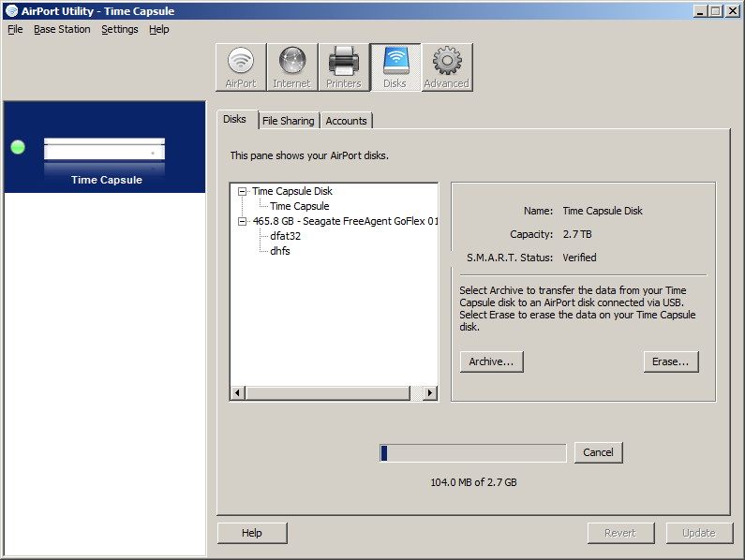Click the Name value "Time Capsule Disk"
The width and height of the screenshot is (745, 560).
(603, 211)
